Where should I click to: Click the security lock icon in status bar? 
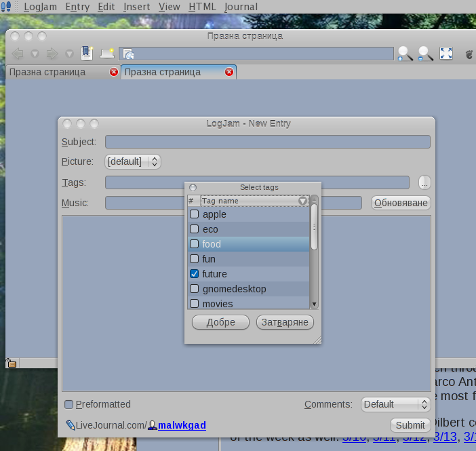pyautogui.click(x=11, y=363)
